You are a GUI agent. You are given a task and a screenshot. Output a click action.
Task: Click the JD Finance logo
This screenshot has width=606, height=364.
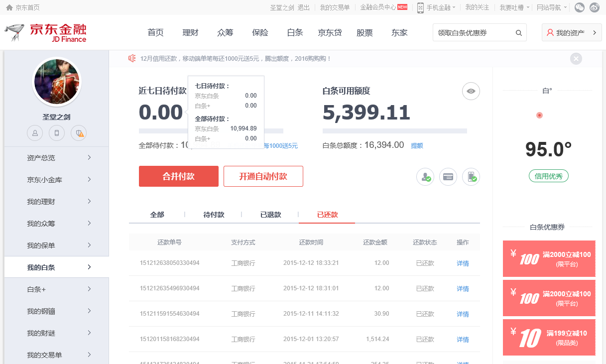pyautogui.click(x=46, y=33)
